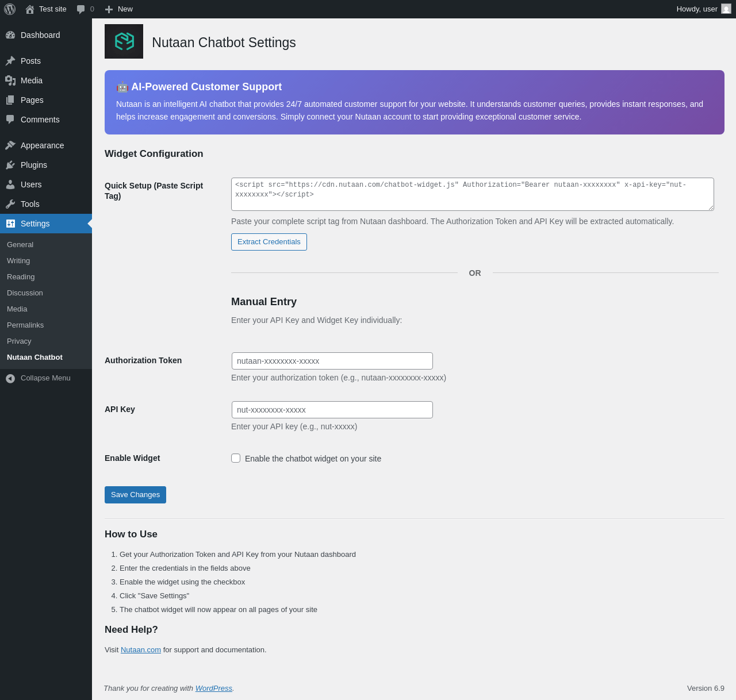Viewport: 736px width, 700px height.
Task: Visit the Nutaan.com link
Action: (141, 650)
